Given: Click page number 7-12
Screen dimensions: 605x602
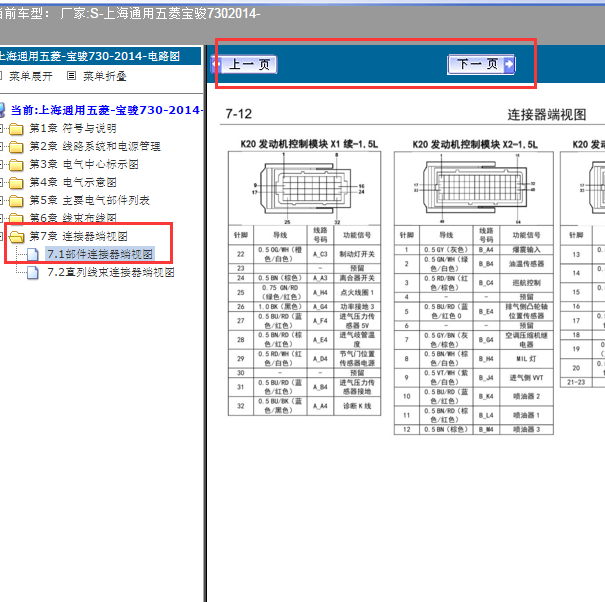Looking at the screenshot, I should [238, 114].
